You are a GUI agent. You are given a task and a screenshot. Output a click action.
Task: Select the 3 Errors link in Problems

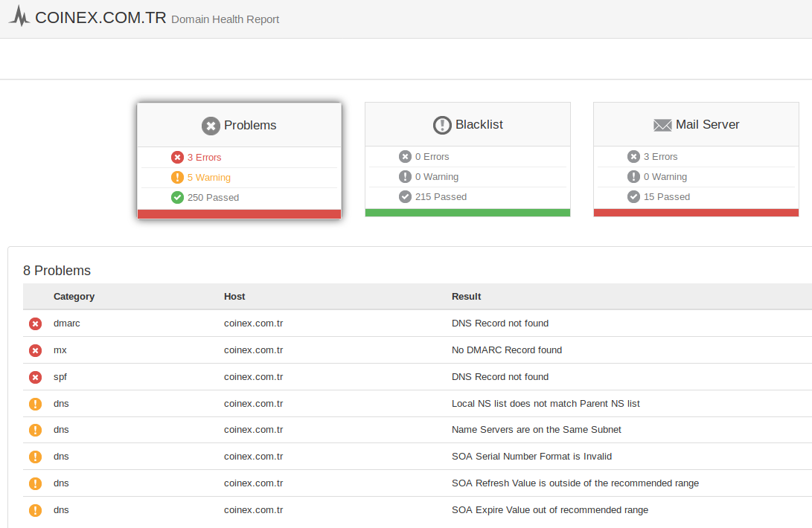(204, 158)
